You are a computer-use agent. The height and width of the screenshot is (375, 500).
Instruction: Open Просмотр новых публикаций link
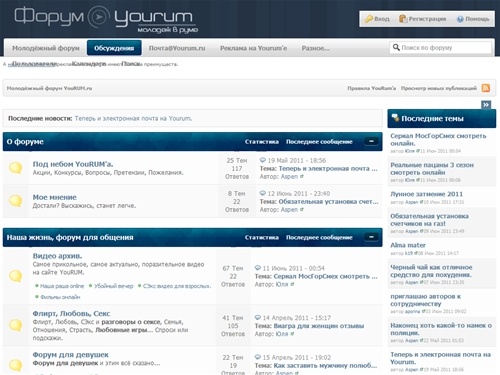tap(439, 88)
